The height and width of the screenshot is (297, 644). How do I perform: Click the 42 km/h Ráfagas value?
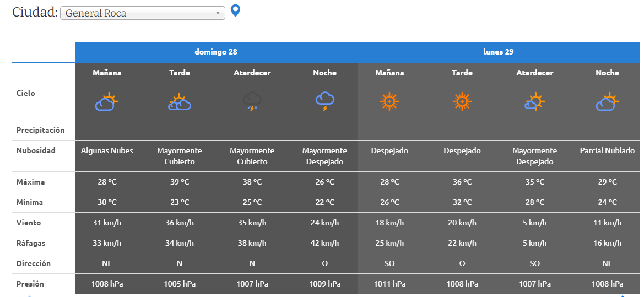click(x=325, y=243)
